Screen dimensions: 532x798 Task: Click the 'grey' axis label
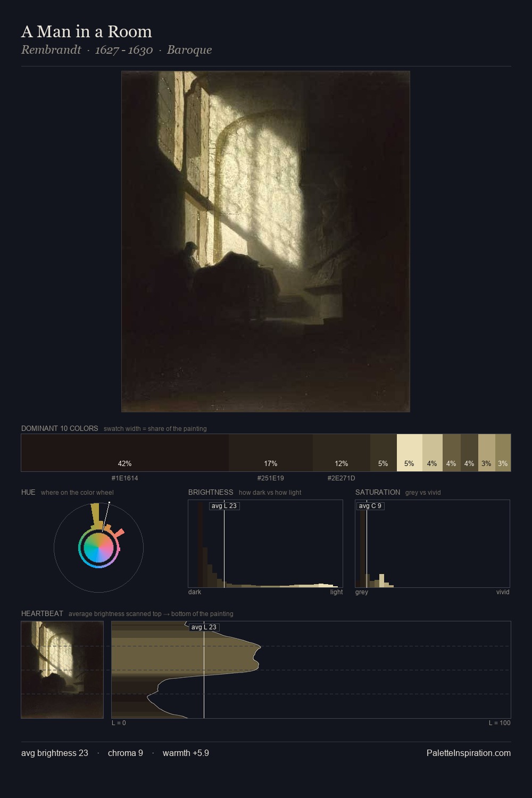362,592
